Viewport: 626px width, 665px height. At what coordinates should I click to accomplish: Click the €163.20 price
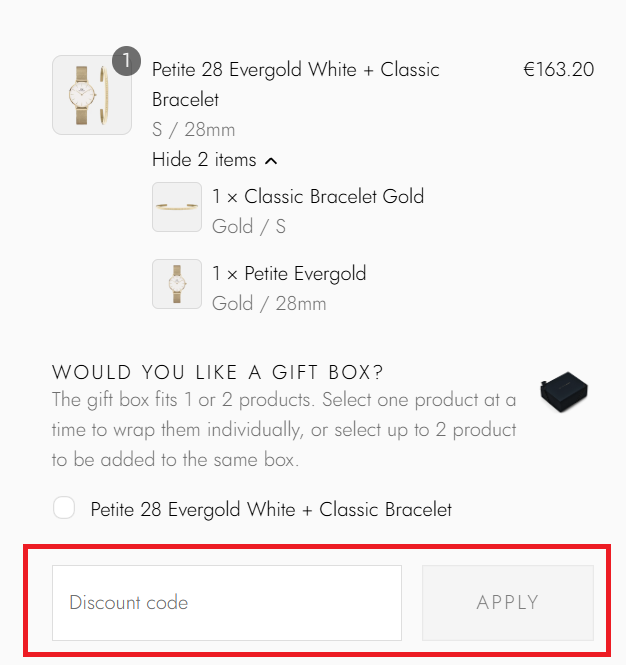pyautogui.click(x=558, y=70)
